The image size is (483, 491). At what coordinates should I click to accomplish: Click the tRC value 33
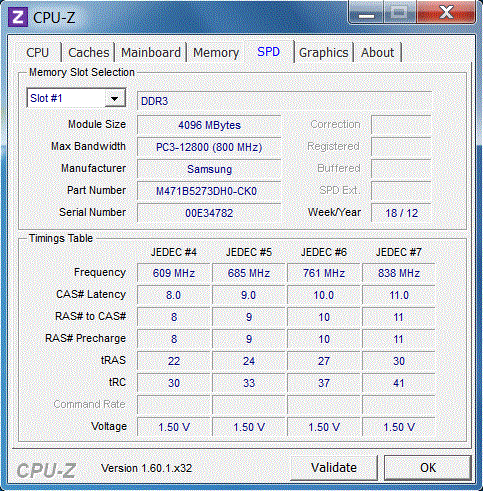click(x=249, y=383)
